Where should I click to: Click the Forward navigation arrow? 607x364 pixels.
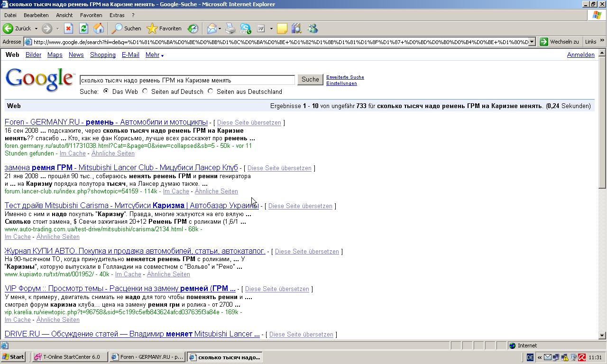(46, 28)
